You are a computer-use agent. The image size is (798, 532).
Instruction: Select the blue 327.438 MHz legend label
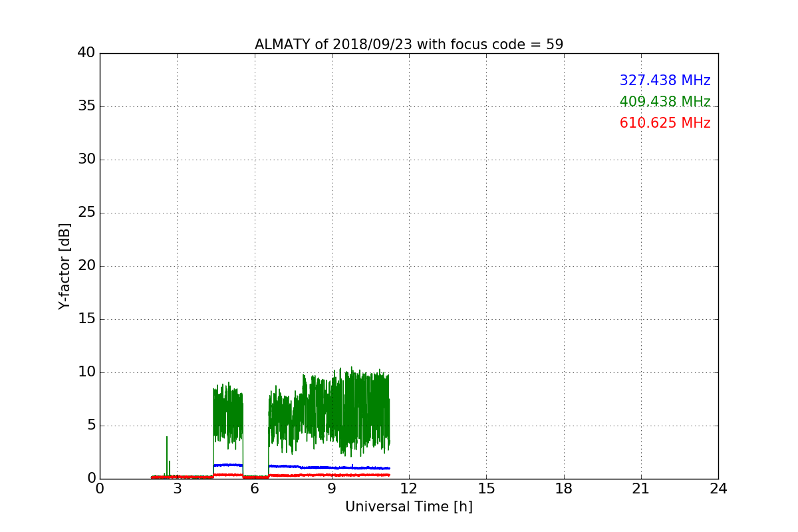[x=665, y=80]
